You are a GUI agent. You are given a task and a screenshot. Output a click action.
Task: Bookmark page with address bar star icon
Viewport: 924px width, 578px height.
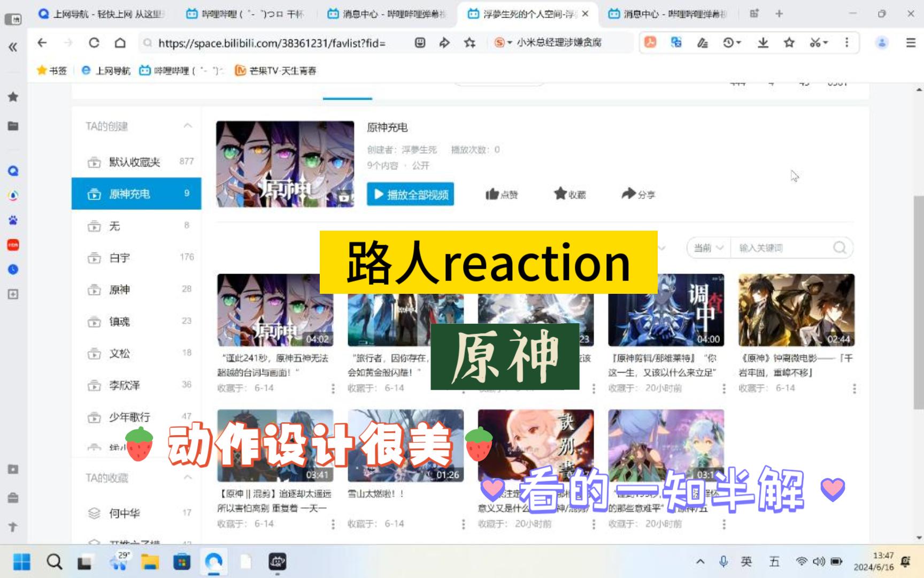click(469, 43)
